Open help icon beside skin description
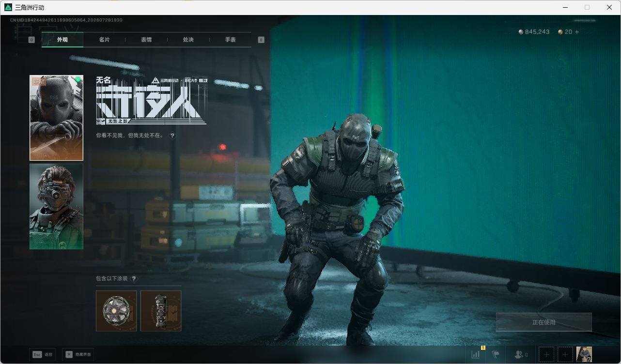This screenshot has height=364, width=621. 172,136
